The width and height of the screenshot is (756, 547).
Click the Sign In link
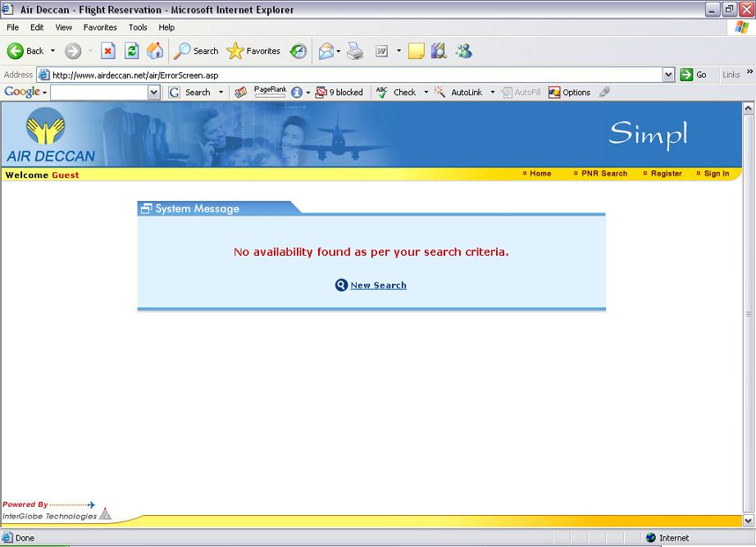coord(717,173)
